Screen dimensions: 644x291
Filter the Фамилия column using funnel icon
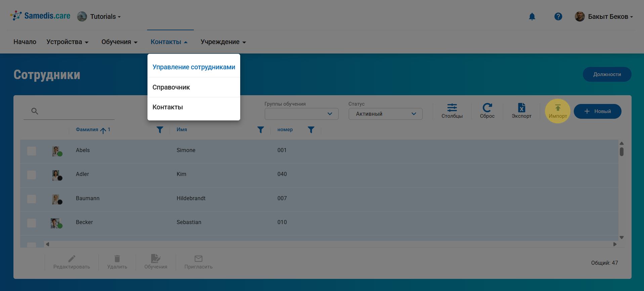[x=160, y=130]
